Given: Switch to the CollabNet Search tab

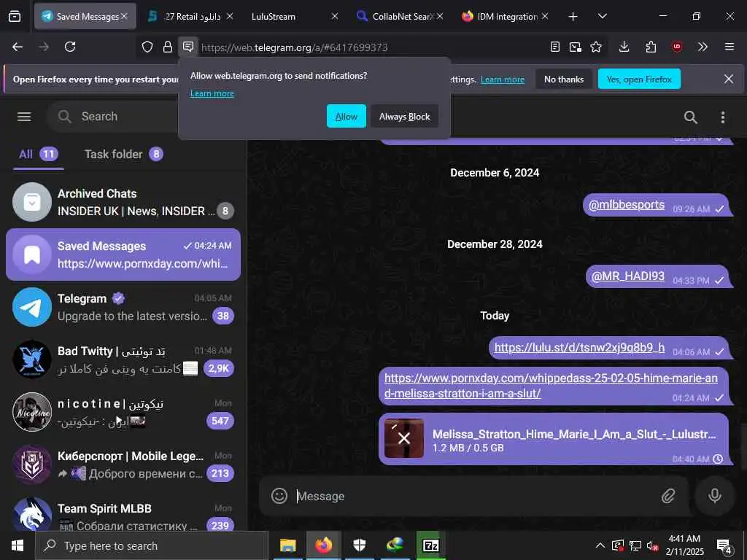Looking at the screenshot, I should point(399,16).
